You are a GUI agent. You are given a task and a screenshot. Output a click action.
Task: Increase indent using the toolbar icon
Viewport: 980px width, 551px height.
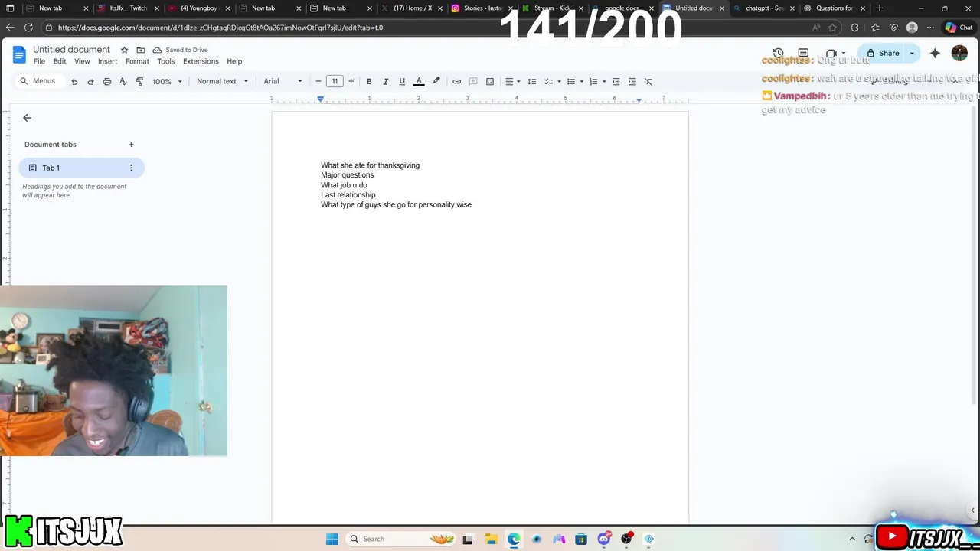(632, 81)
